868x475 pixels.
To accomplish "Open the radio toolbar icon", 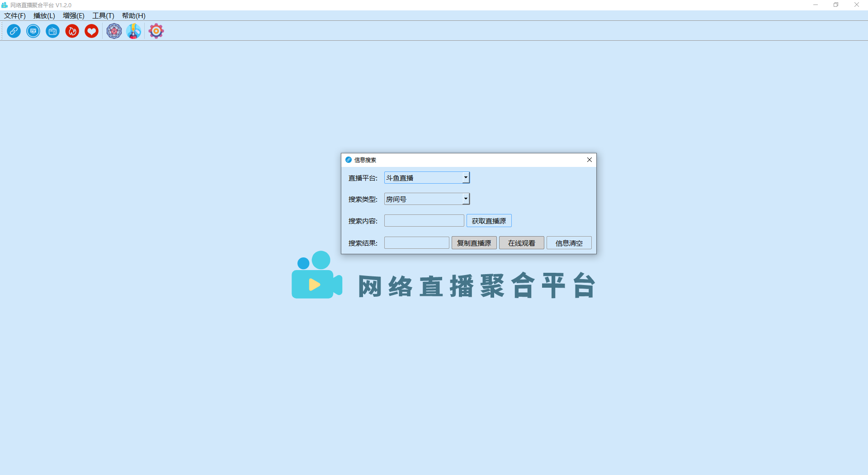I will (52, 31).
